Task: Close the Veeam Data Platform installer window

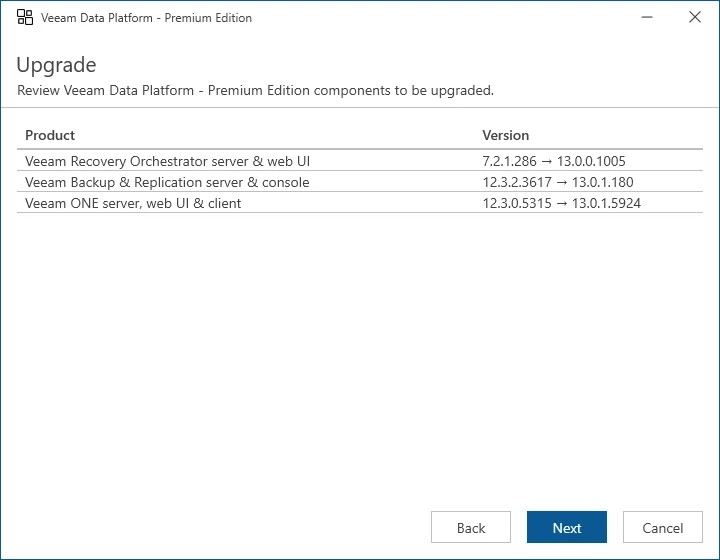Action: click(x=695, y=17)
